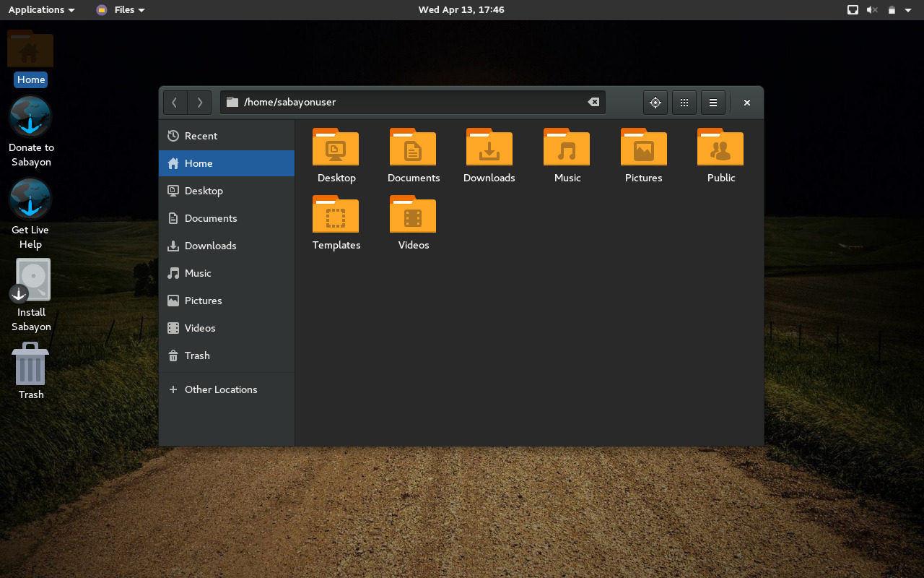
Task: Go to Other Locations in the sidebar
Action: click(x=220, y=389)
